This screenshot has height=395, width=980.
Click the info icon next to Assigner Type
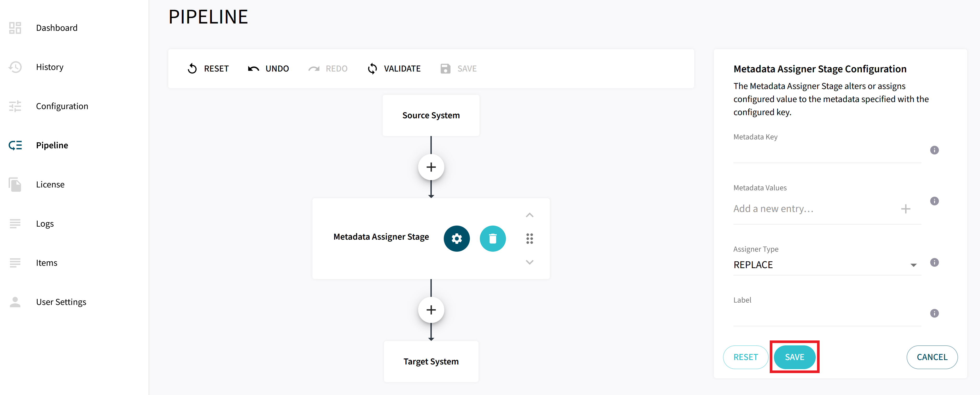[x=935, y=262]
